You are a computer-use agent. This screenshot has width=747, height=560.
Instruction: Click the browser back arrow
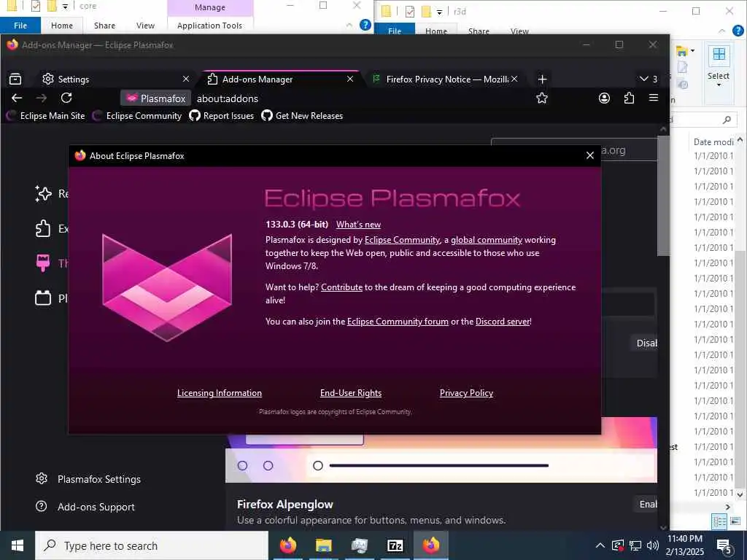click(x=17, y=98)
